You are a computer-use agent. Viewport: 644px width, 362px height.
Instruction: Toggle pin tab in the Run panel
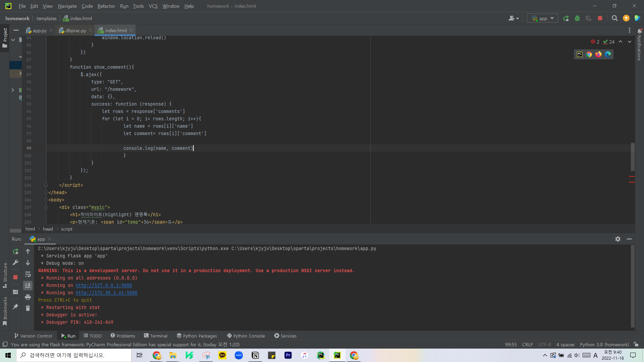15,307
